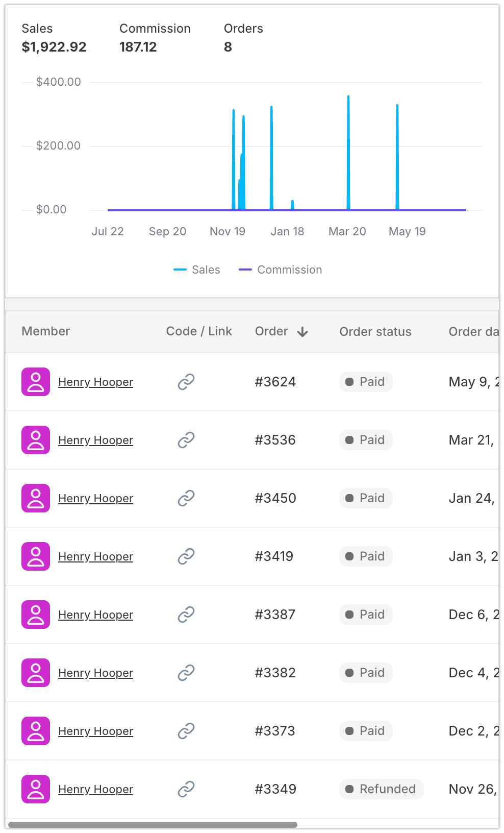Click the link icon for order #3624
Image resolution: width=504 pixels, height=833 pixels.
tap(186, 382)
